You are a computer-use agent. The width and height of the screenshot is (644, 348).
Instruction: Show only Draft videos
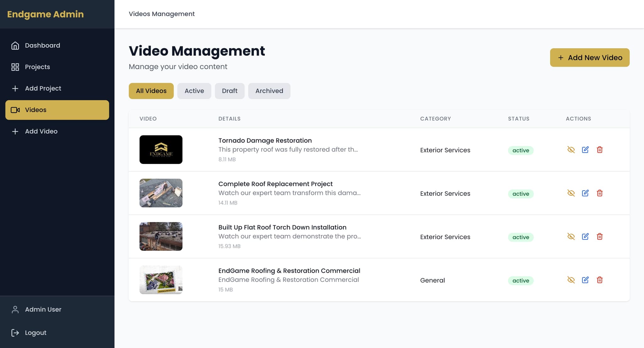(x=230, y=91)
